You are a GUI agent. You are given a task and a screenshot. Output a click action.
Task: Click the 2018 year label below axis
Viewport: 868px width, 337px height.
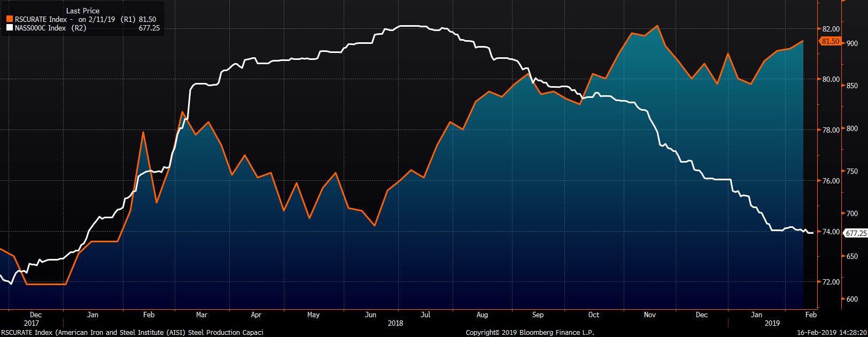click(x=396, y=323)
